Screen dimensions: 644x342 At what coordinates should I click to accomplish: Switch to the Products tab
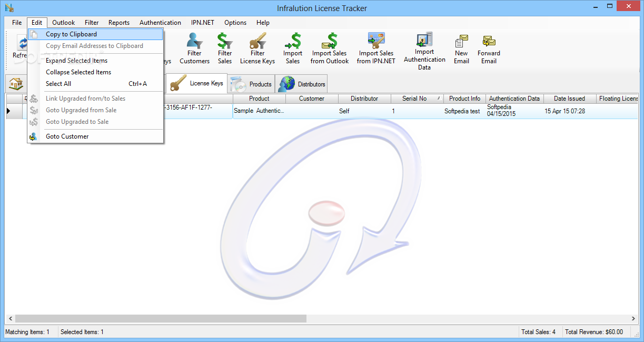point(251,84)
